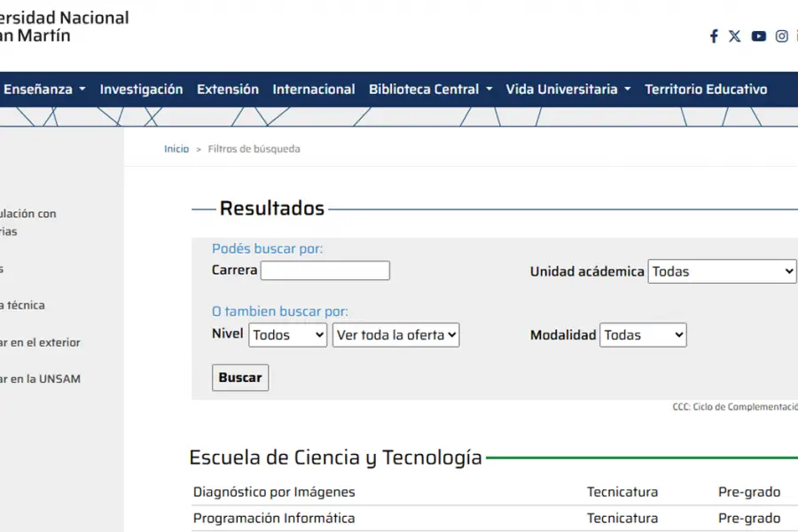798x532 pixels.
Task: Click the X (Twitter) social icon
Action: point(735,36)
